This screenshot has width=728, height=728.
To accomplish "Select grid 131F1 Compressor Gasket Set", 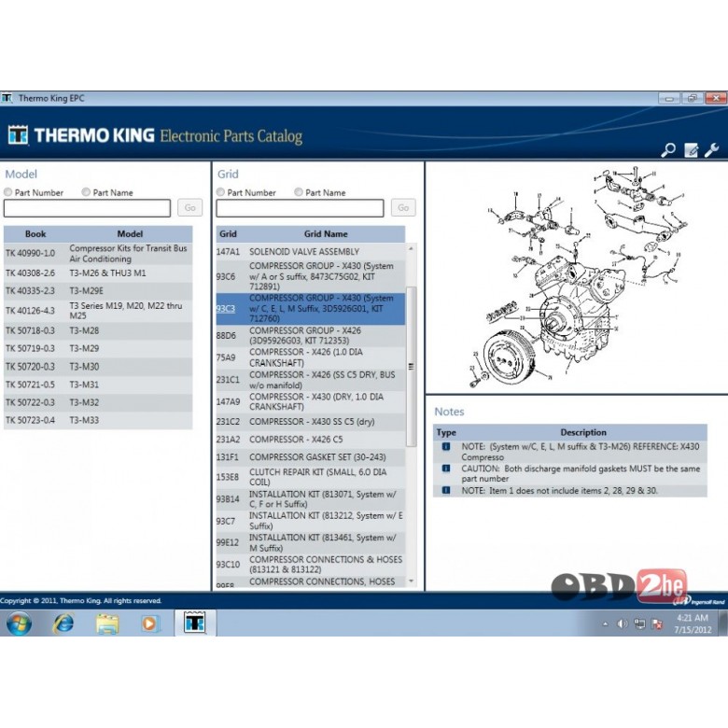I will (x=311, y=457).
